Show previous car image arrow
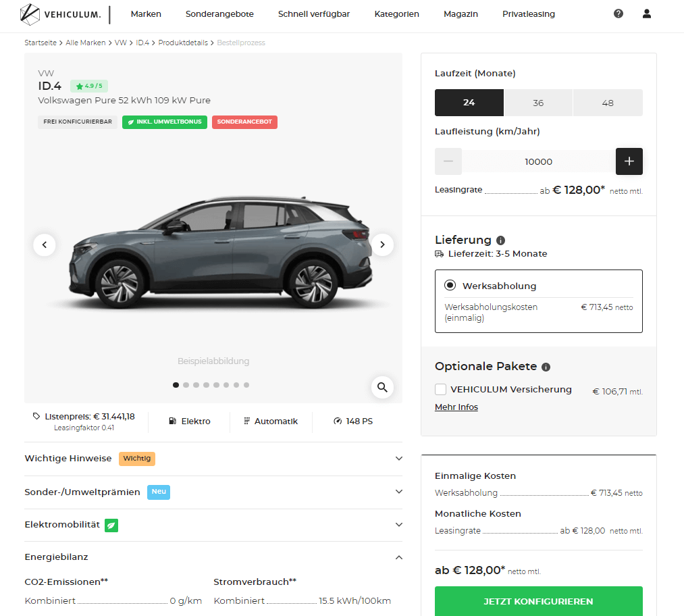Viewport: 684px width, 616px height. (45, 245)
